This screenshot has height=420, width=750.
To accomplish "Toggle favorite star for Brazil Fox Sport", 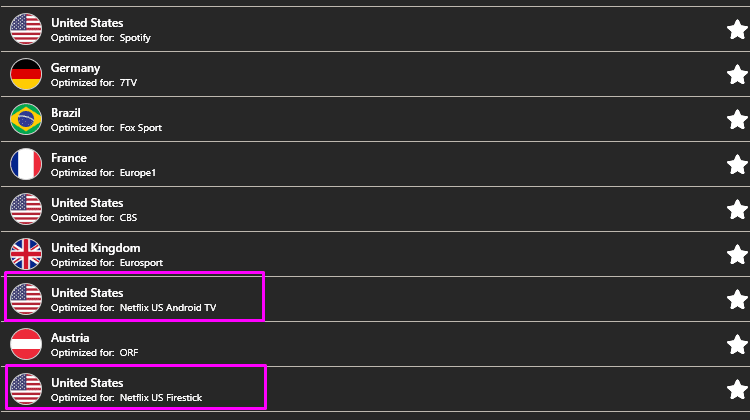I will point(737,119).
